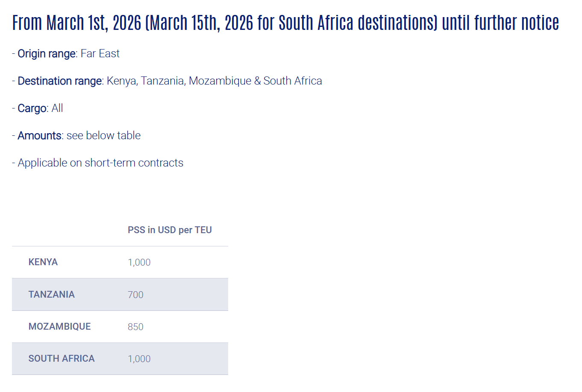
Task: Click 'All' next to the Cargo label
Action: (x=57, y=108)
